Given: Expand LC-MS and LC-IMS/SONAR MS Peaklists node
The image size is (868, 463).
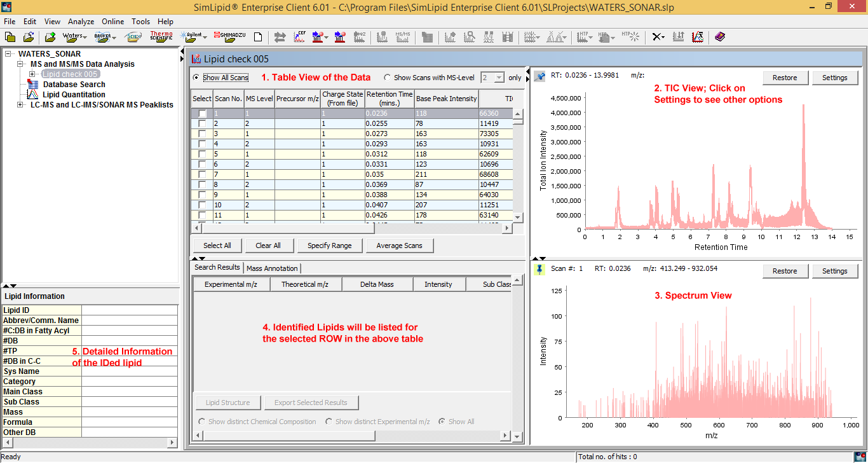Looking at the screenshot, I should click(x=20, y=105).
